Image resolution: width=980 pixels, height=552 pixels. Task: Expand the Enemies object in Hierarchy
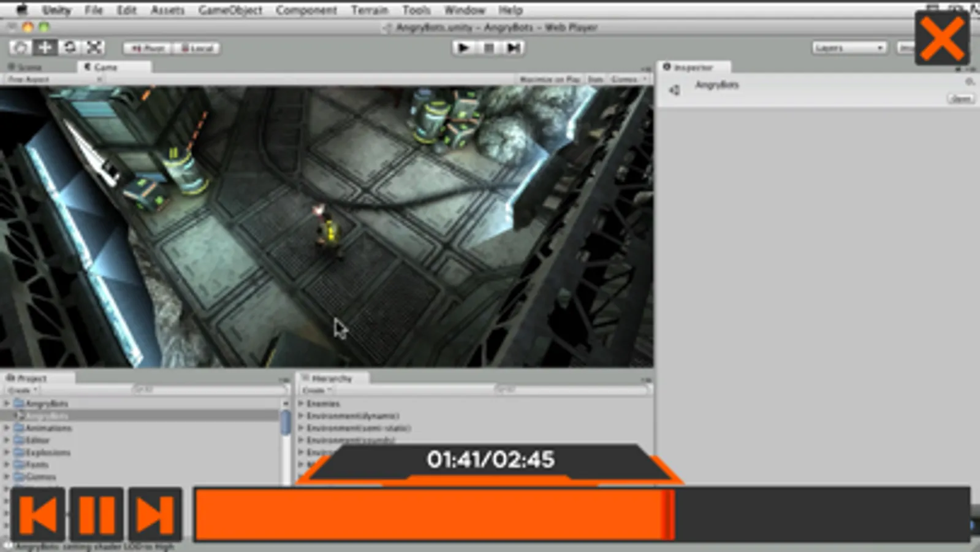[x=301, y=404]
